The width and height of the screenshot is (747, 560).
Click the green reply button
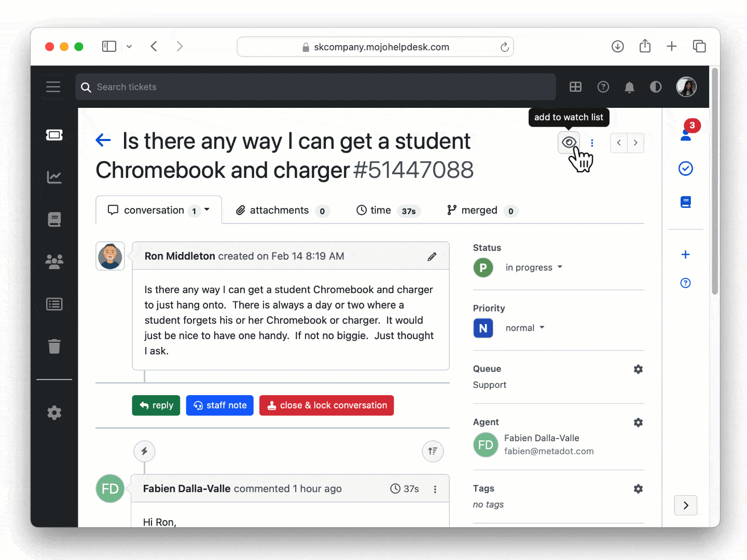(x=156, y=405)
